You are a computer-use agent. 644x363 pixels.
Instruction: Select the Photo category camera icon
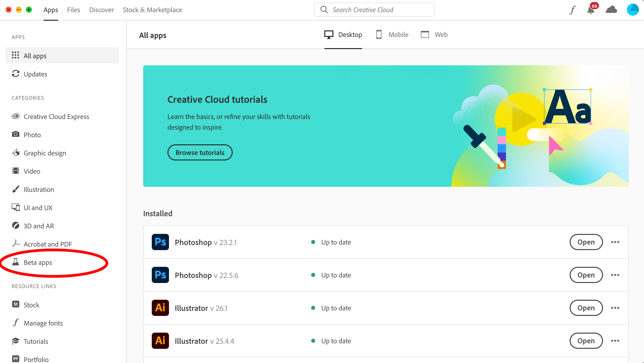(15, 134)
